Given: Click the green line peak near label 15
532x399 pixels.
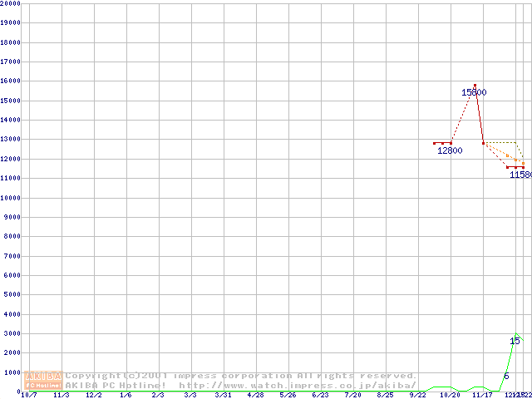Looking at the screenshot, I should tap(516, 333).
